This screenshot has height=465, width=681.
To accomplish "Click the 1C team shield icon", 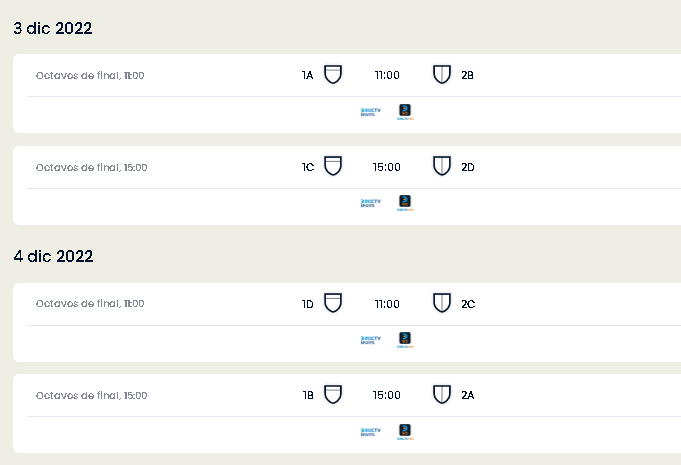I will [333, 166].
